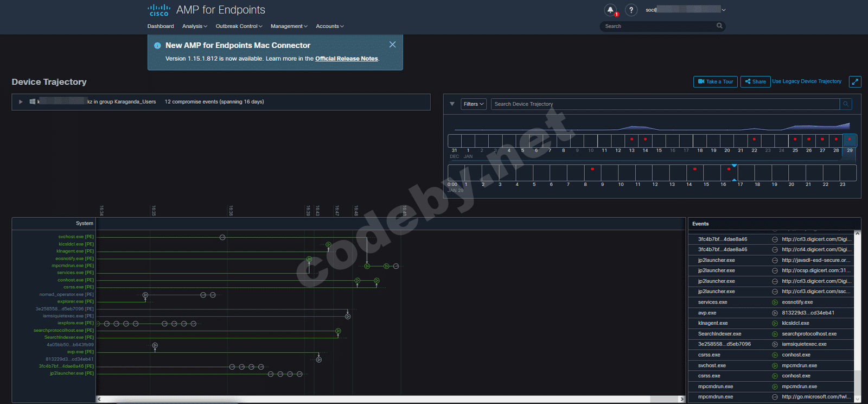Open the help question mark icon
The width and height of the screenshot is (868, 404).
point(631,10)
